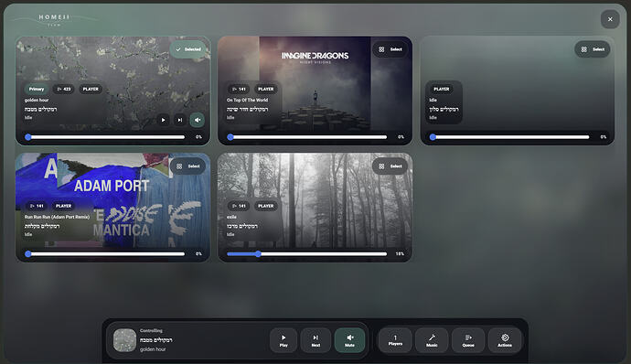Click Next in the bottom control bar
631x364 pixels.
[315, 340]
